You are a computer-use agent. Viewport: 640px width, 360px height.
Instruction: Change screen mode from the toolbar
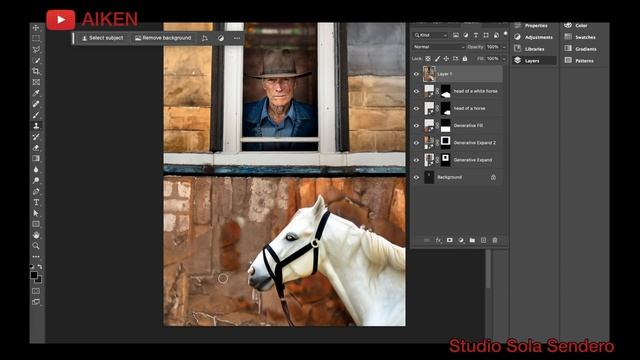pos(36,302)
